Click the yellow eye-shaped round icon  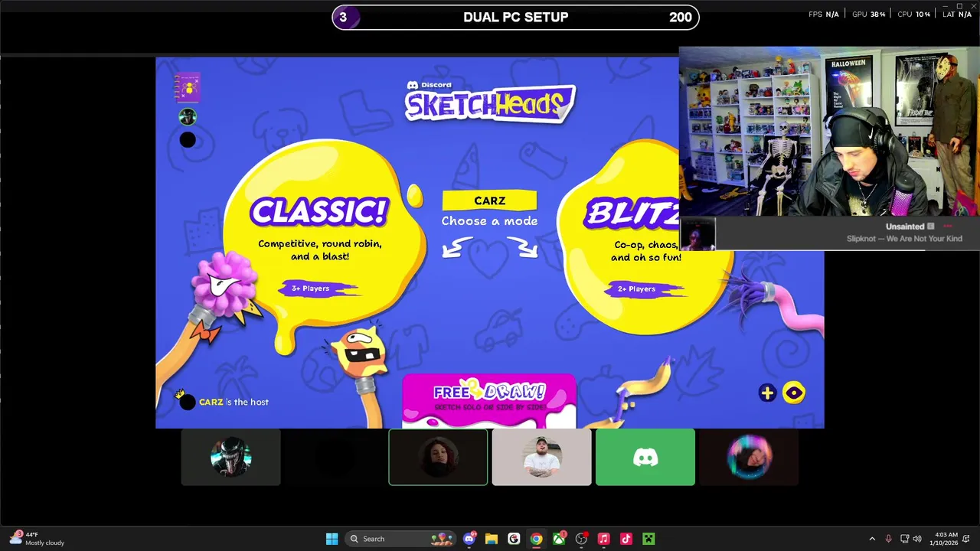tap(794, 393)
